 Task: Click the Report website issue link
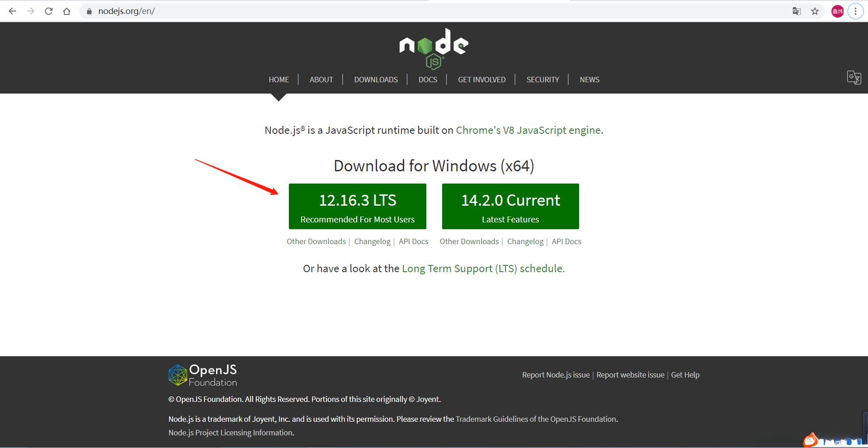click(631, 375)
